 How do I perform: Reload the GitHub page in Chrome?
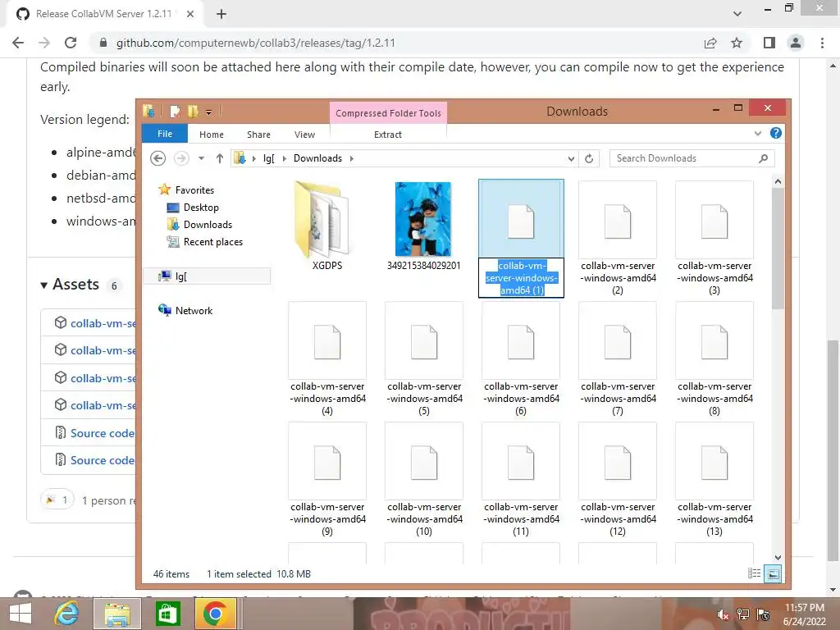(71, 43)
